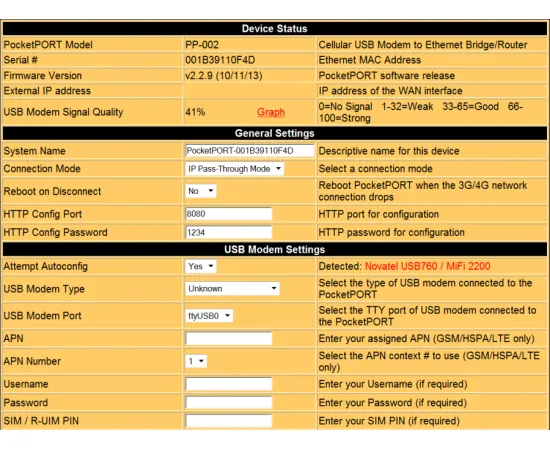Click the IP address of the WAN interface text

(x=390, y=91)
